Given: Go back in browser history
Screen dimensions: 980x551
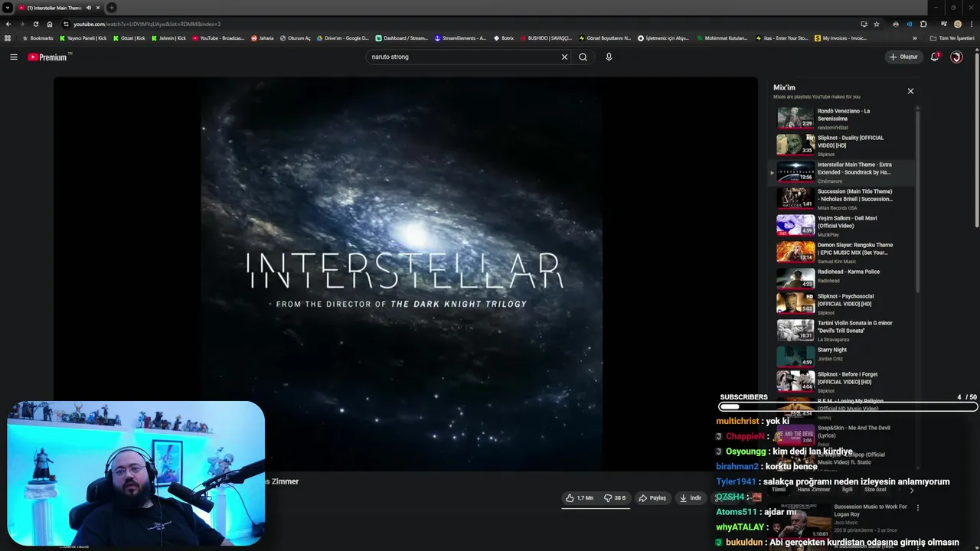Looking at the screenshot, I should pyautogui.click(x=8, y=24).
